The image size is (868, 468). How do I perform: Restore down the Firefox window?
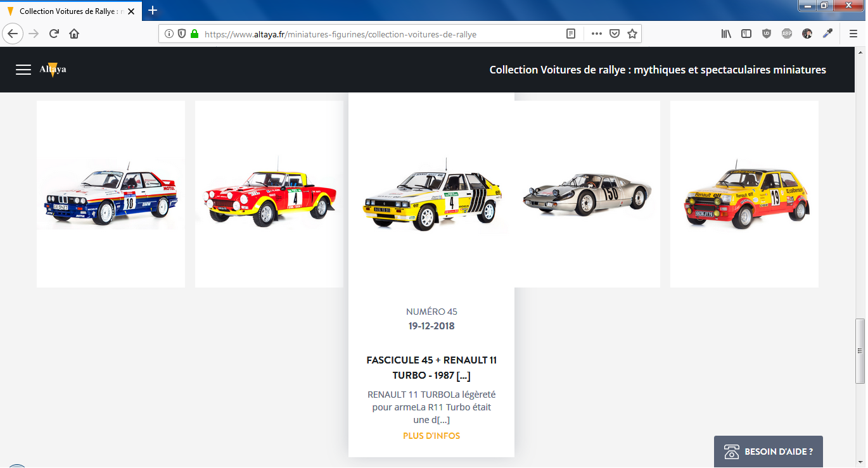point(824,5)
